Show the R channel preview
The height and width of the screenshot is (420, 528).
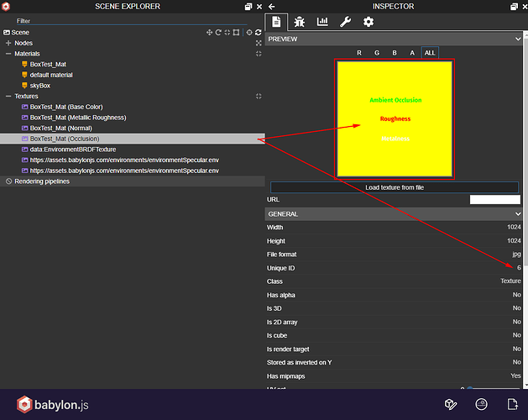coord(359,53)
